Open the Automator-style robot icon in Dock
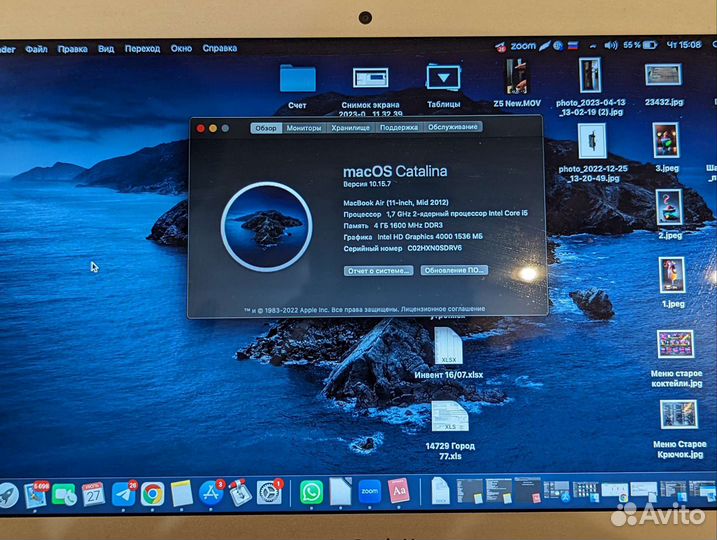Image resolution: width=717 pixels, height=540 pixels. pyautogui.click(x=240, y=492)
